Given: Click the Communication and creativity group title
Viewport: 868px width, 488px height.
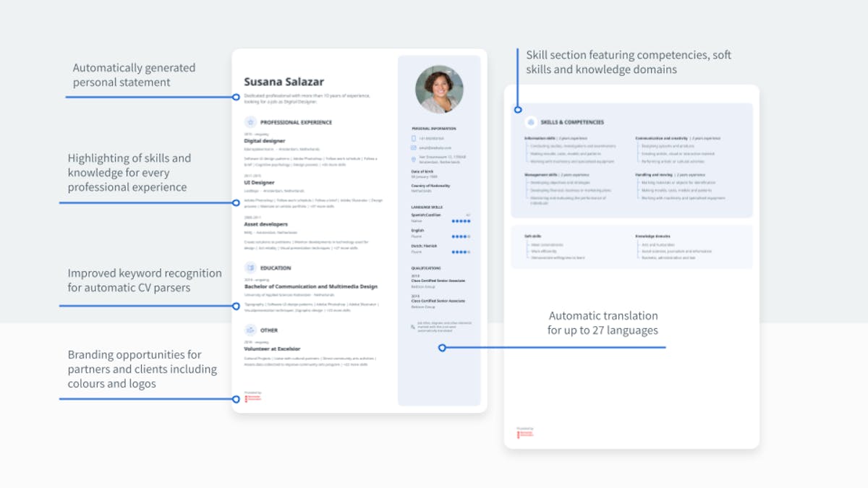Looking at the screenshot, I should (x=661, y=137).
